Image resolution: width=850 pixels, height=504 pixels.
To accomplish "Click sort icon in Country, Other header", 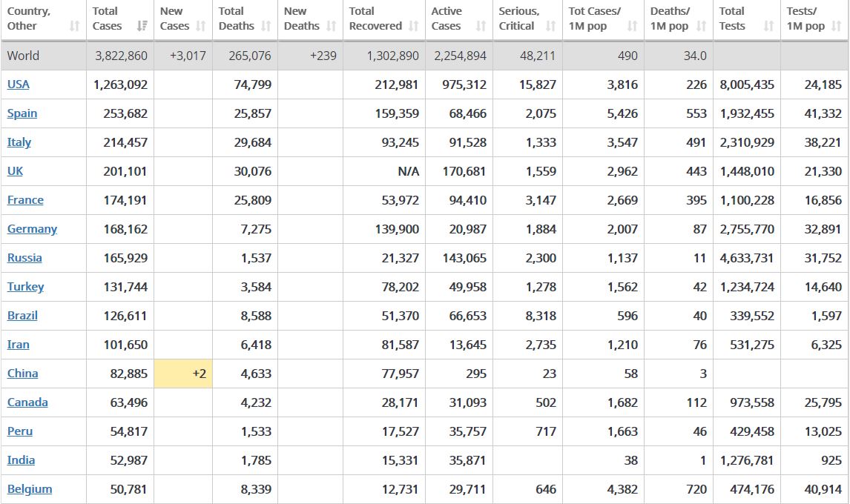I will click(x=74, y=27).
